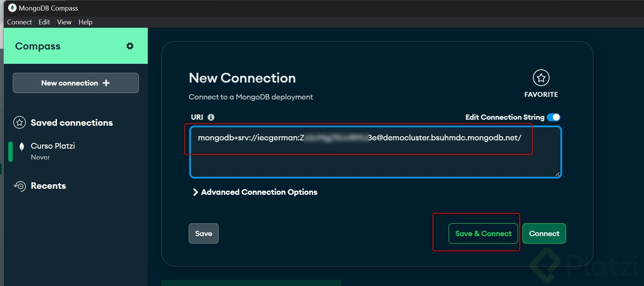Click the Edit Connection String label
644x286 pixels.
[505, 117]
